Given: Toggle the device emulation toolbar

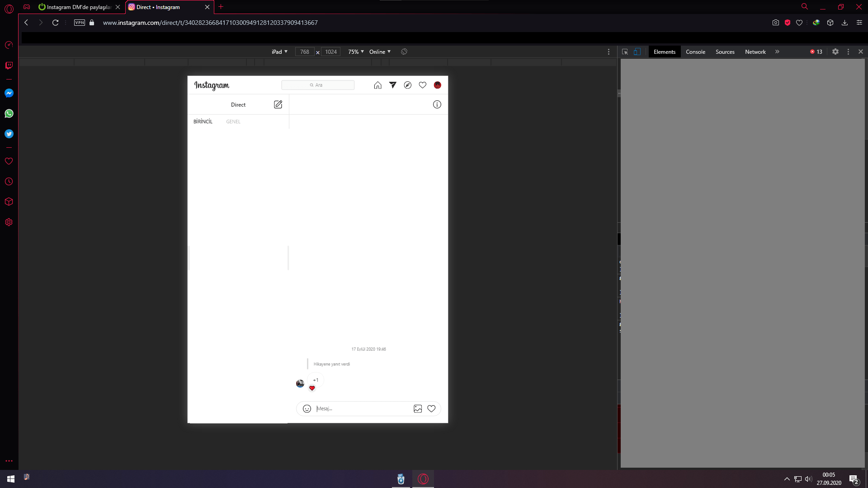Looking at the screenshot, I should tap(637, 52).
